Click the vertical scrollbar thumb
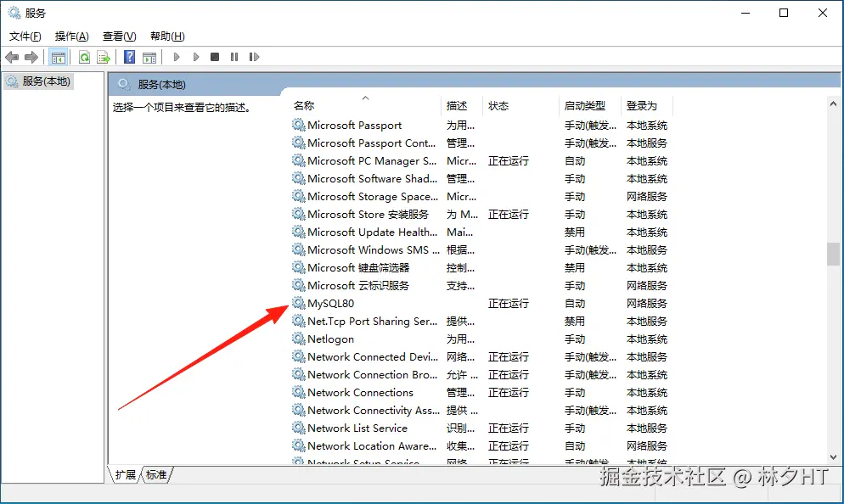844x504 pixels. point(833,254)
